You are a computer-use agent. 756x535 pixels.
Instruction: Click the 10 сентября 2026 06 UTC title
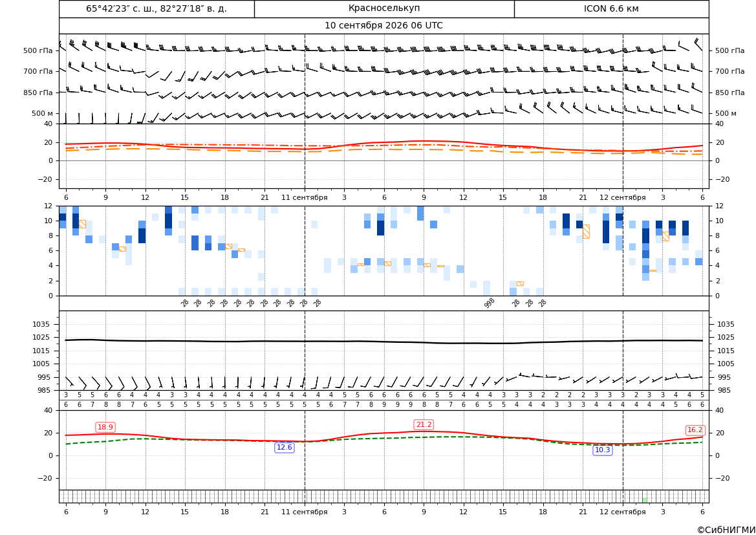click(x=383, y=26)
